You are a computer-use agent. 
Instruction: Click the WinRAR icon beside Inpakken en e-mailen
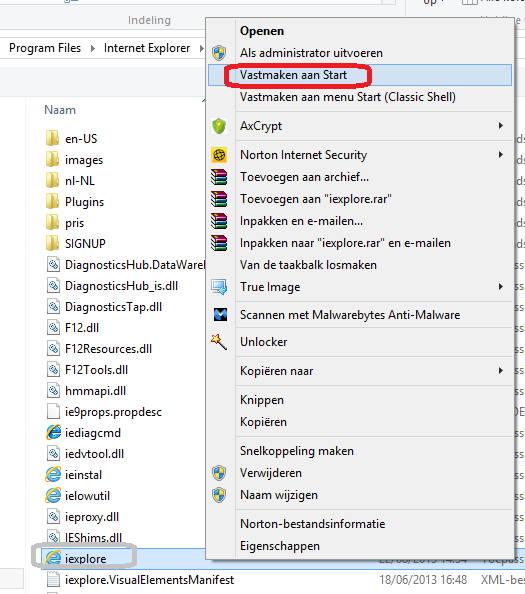pos(219,221)
